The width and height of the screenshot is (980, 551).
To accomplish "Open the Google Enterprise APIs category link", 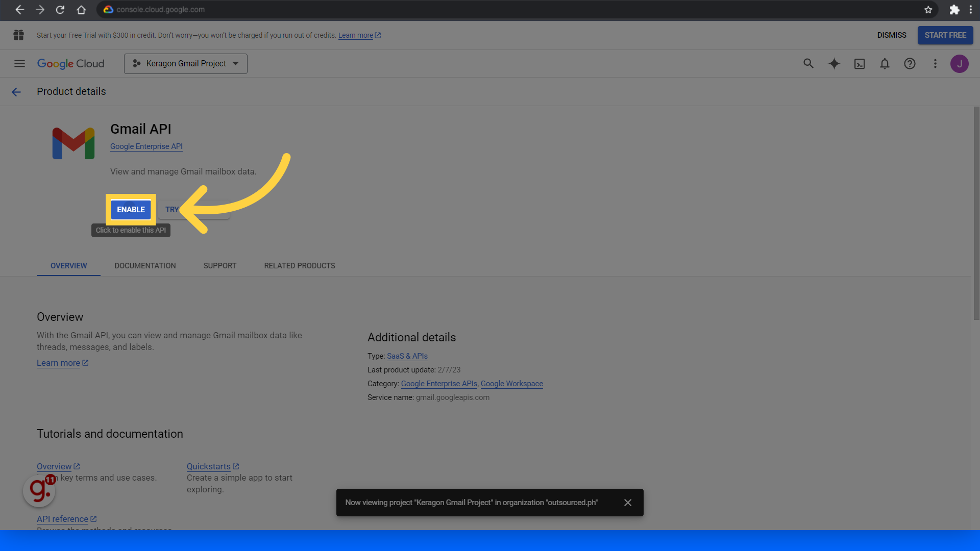I will [439, 384].
